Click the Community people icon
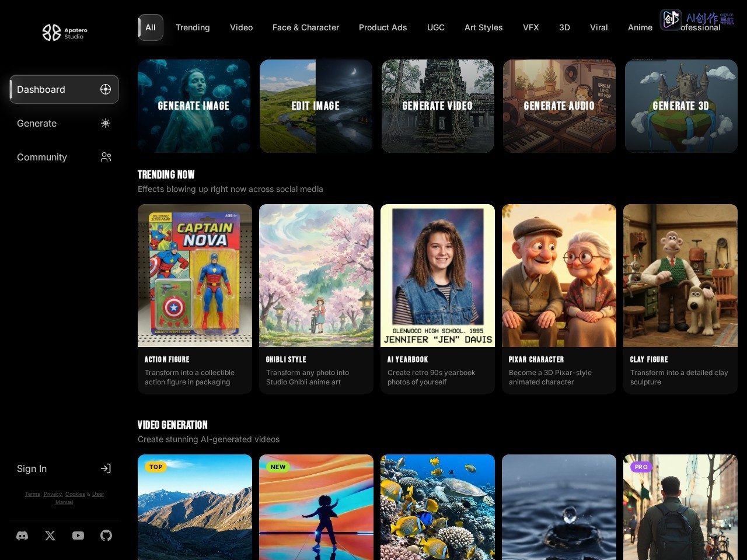The height and width of the screenshot is (560, 747). point(106,157)
